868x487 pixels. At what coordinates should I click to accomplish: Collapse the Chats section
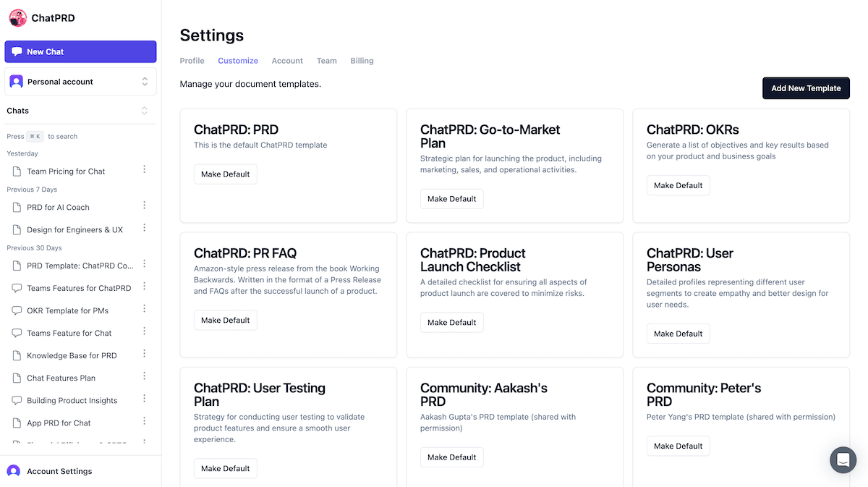[x=144, y=111]
